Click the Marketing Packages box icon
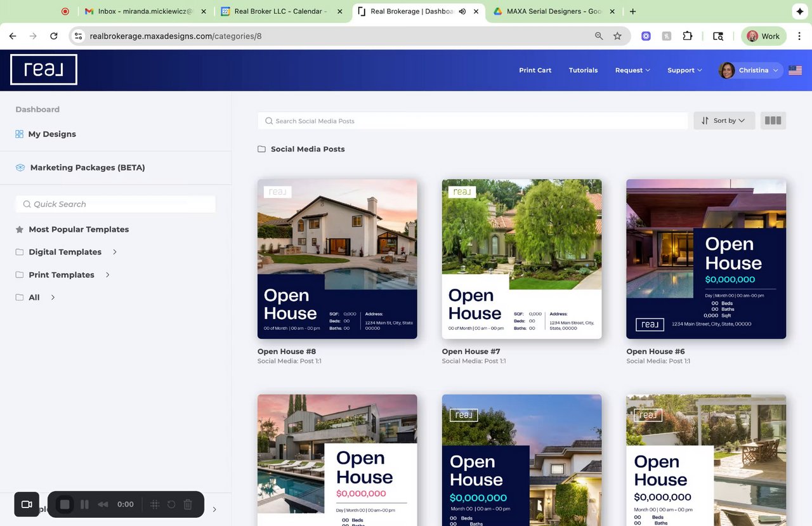 (20, 168)
